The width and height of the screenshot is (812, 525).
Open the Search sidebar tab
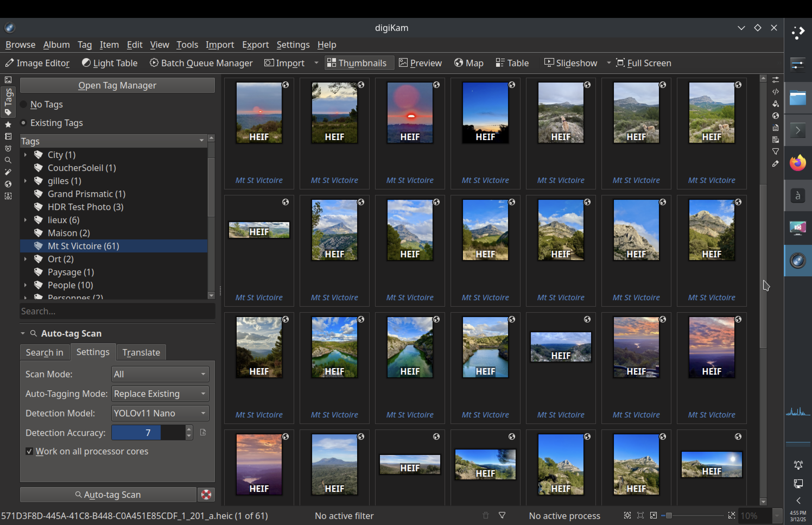click(8, 160)
